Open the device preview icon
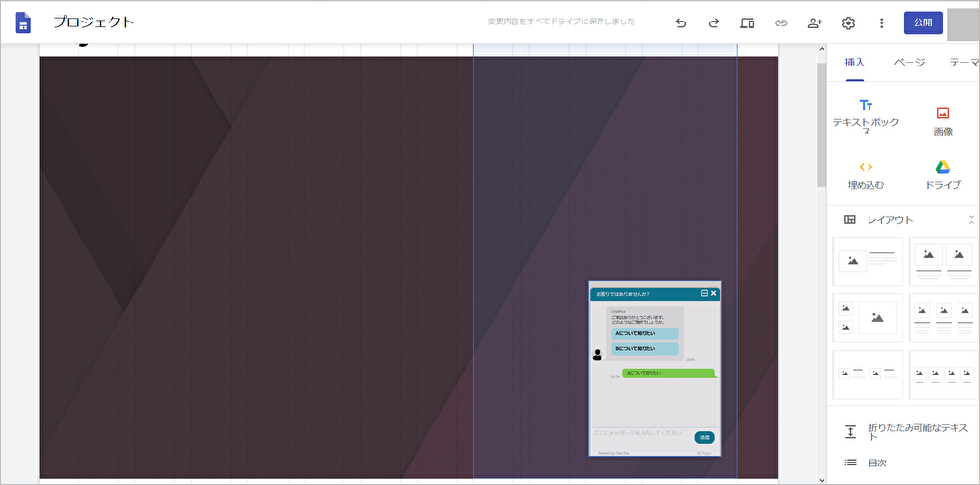Screen dimensions: 980x485 point(747,23)
